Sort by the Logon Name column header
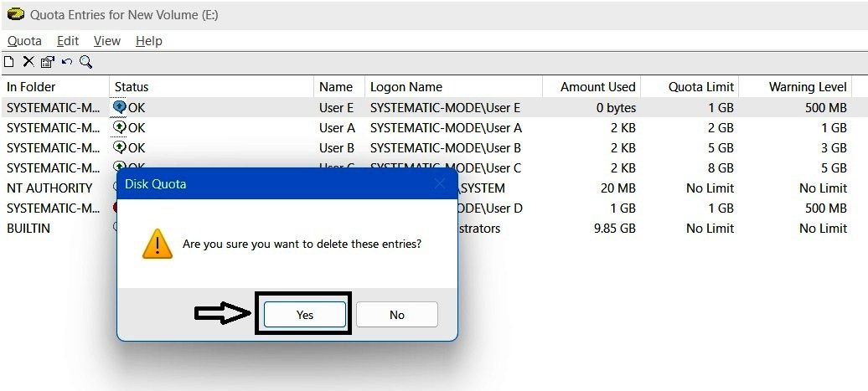The height and width of the screenshot is (391, 868). point(453,87)
